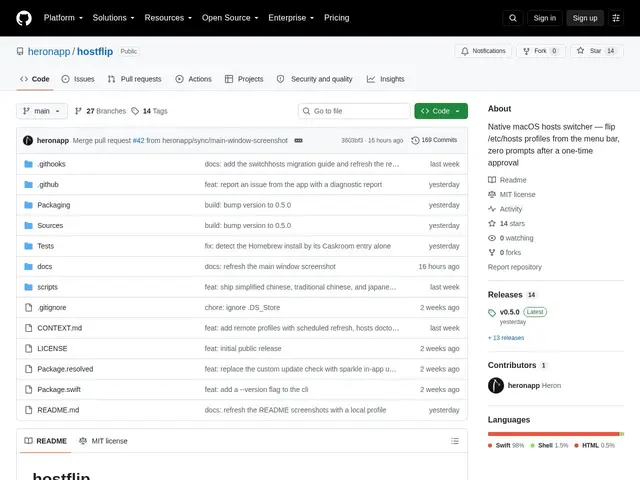
Task: Switch to the Issues tab
Action: pyautogui.click(x=78, y=79)
